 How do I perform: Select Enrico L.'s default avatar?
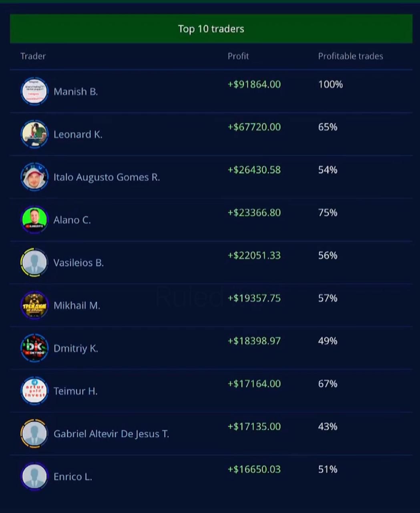coord(34,477)
